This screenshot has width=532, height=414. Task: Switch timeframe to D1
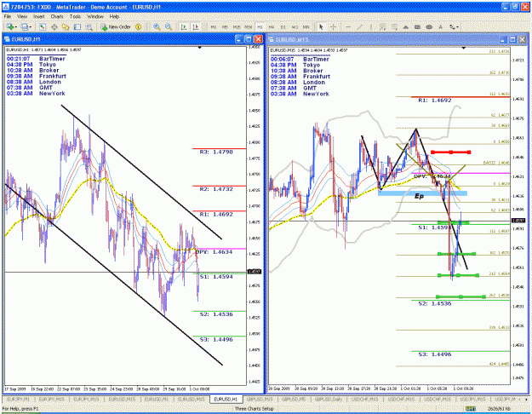[283, 26]
